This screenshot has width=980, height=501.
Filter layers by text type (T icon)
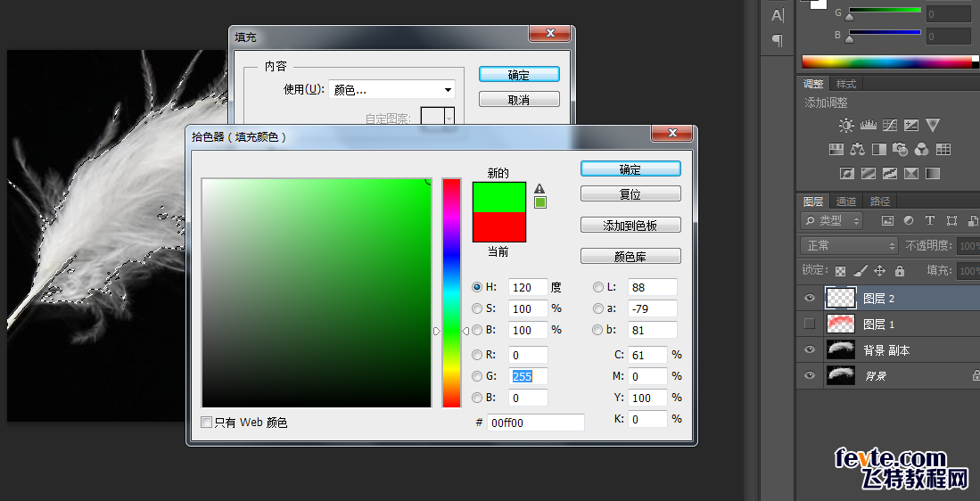tap(930, 220)
